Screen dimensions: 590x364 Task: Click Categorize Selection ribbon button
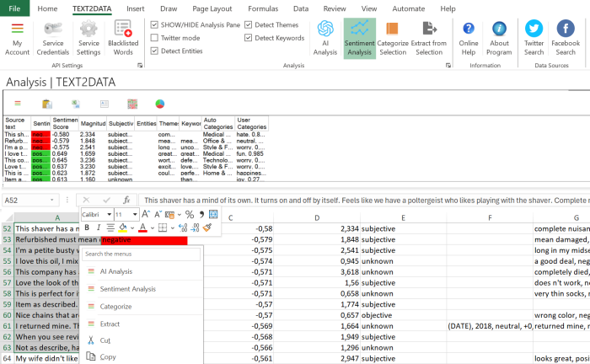[x=393, y=39]
